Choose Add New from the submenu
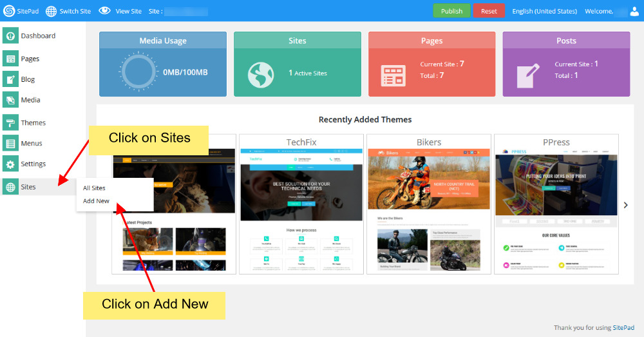The image size is (644, 337). pyautogui.click(x=96, y=201)
